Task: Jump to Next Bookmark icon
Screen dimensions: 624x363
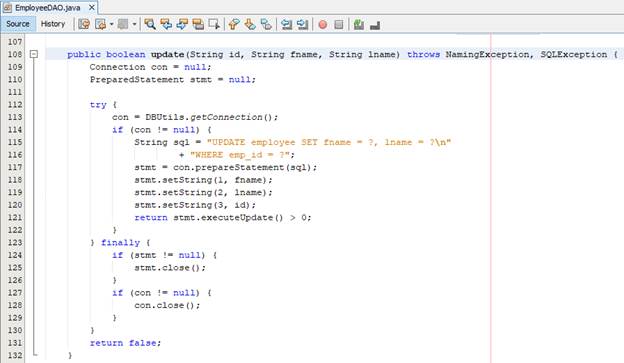Action: pos(250,25)
